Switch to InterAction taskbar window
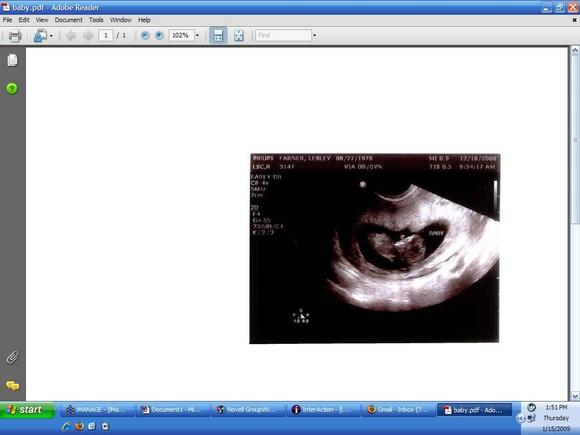The height and width of the screenshot is (435, 580). pyautogui.click(x=323, y=410)
